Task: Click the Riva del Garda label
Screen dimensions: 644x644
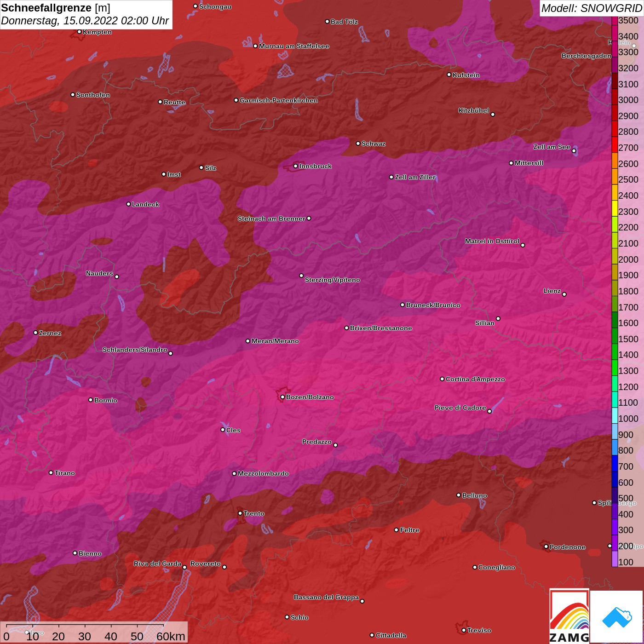Action: (157, 563)
